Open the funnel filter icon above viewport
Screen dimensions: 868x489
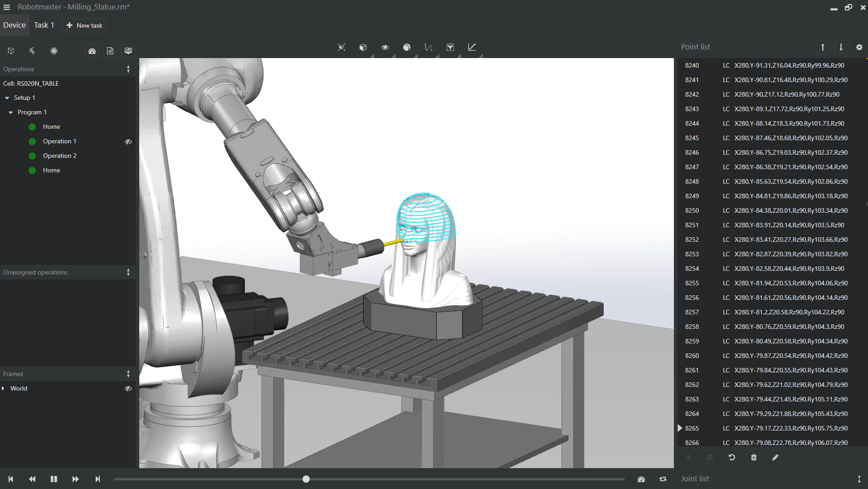coord(450,47)
